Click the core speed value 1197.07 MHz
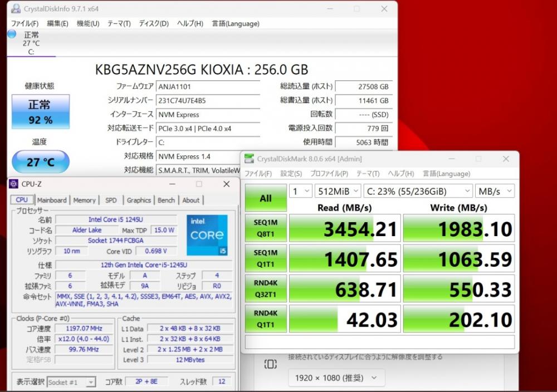557x392 pixels. pyautogui.click(x=84, y=329)
